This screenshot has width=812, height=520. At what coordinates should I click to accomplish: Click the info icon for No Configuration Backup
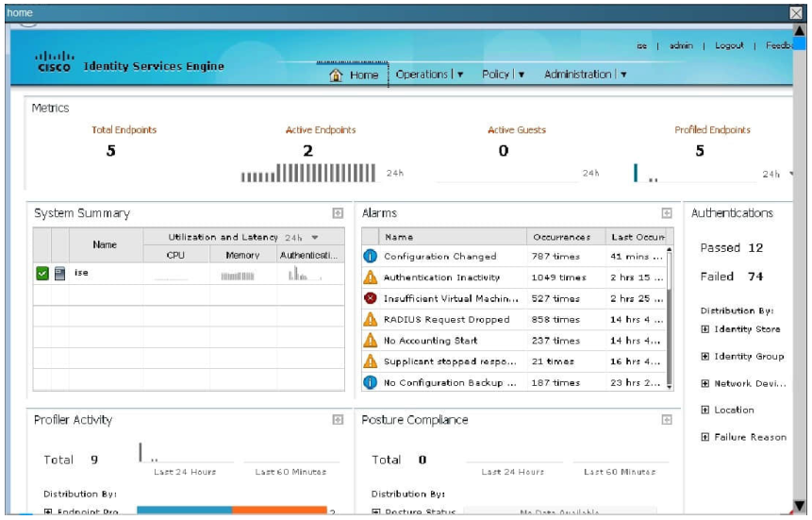click(370, 382)
